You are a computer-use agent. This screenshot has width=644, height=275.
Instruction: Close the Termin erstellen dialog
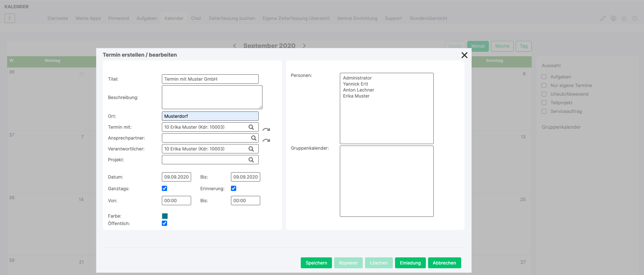tap(464, 55)
